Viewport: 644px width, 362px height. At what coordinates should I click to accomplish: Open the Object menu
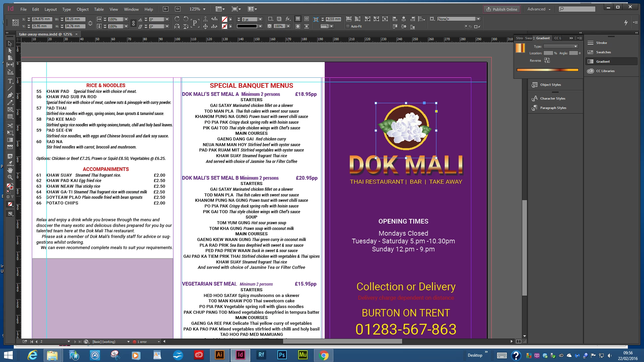point(83,9)
